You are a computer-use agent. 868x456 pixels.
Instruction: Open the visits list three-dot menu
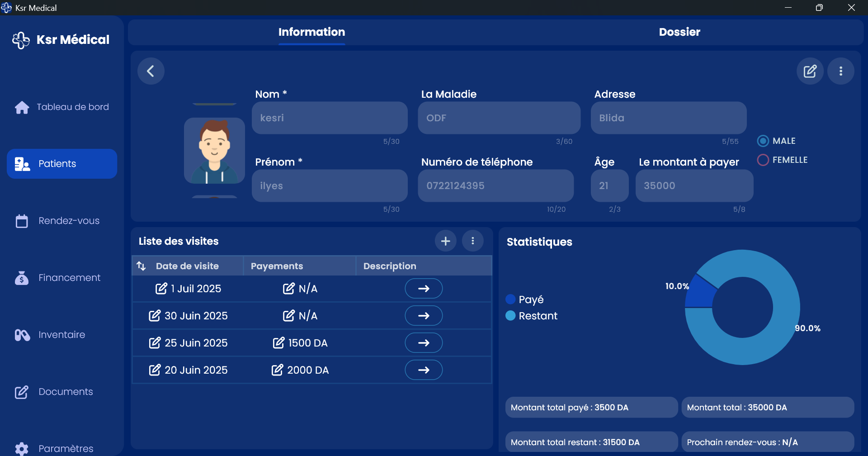pos(472,241)
